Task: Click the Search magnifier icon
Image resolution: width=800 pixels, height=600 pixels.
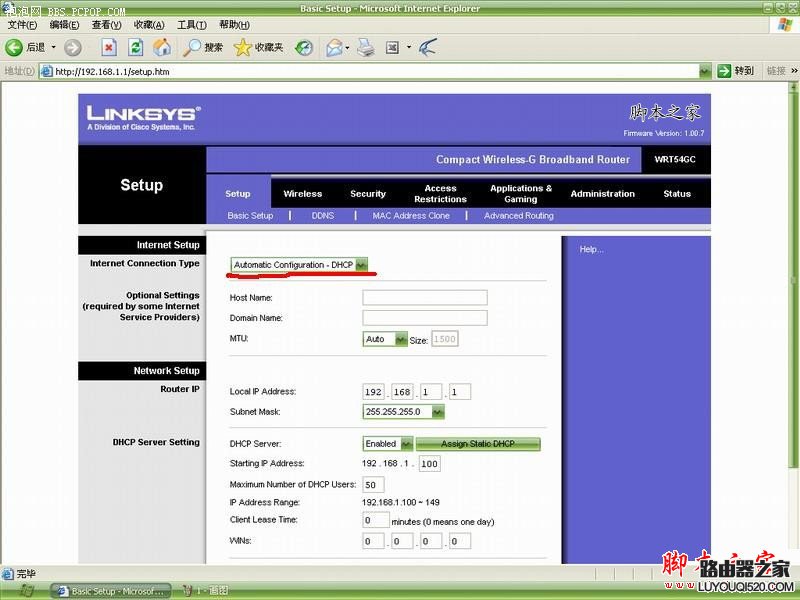Action: (x=192, y=47)
